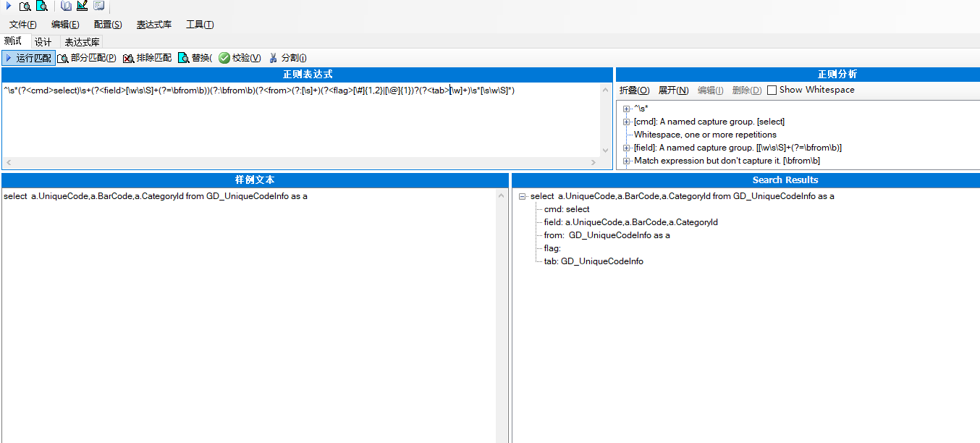Click the binoculars partial-match icon in top toolbar
Viewport: 980px width, 443px height.
coord(25,6)
